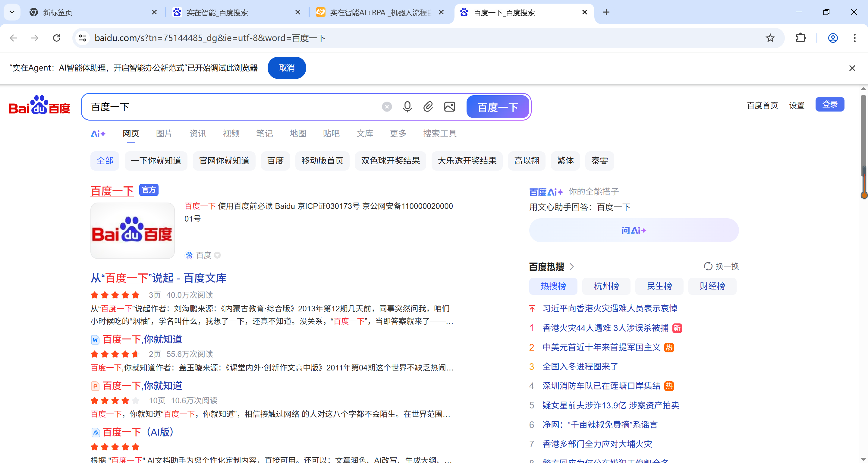Clear the search box with X icon

[386, 107]
